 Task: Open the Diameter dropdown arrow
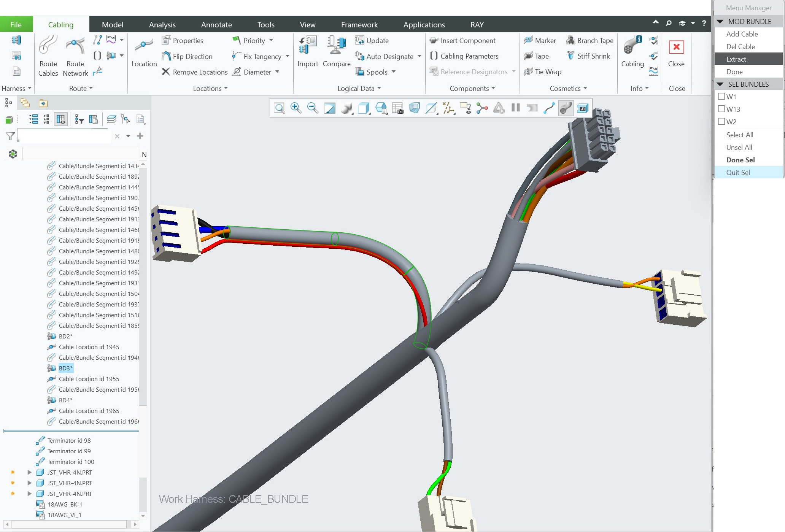click(277, 72)
